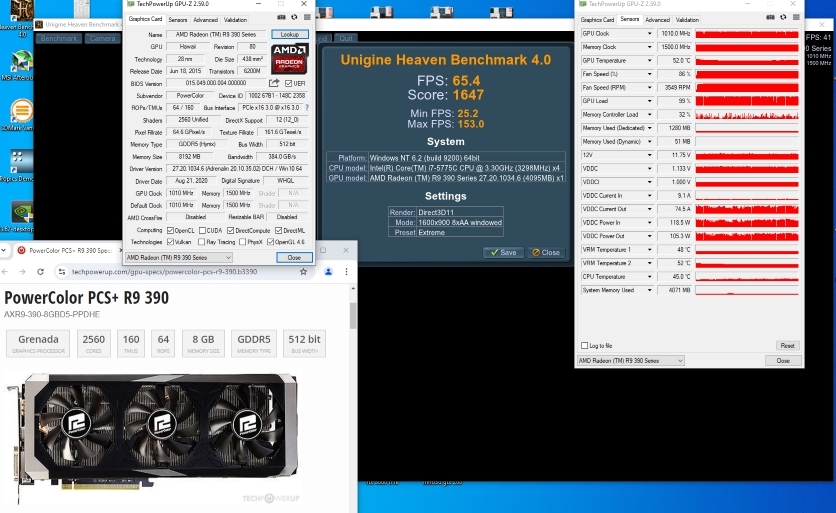Open Validation tab in left GPU-Z window

point(235,20)
